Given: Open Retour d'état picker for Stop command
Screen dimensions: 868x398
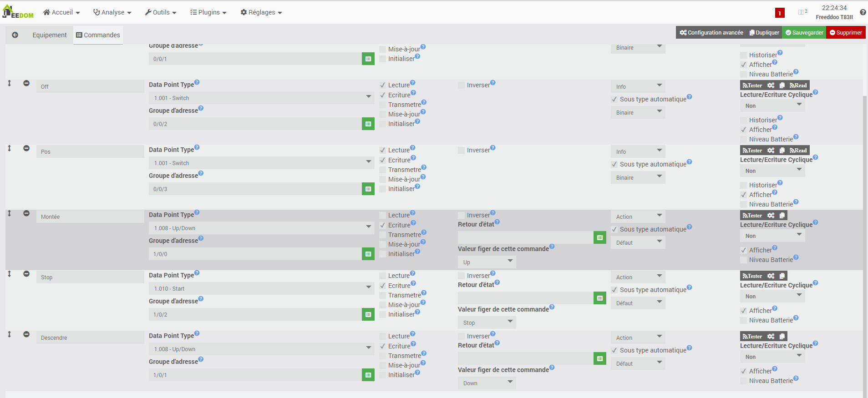Looking at the screenshot, I should point(600,298).
